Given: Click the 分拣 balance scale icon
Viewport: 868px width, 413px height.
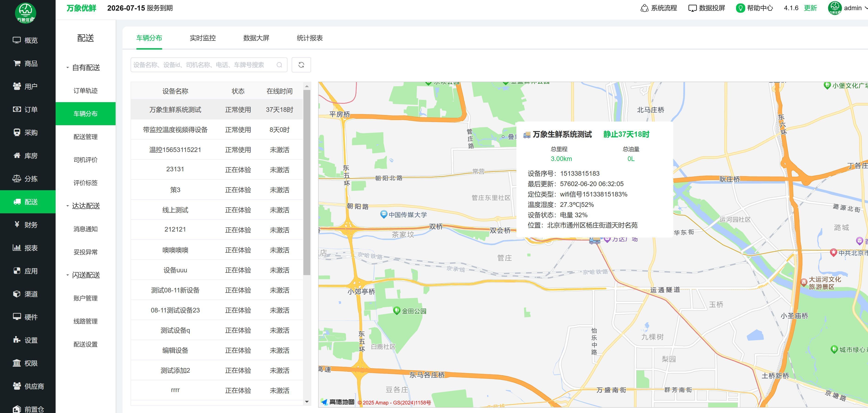Looking at the screenshot, I should coord(17,178).
